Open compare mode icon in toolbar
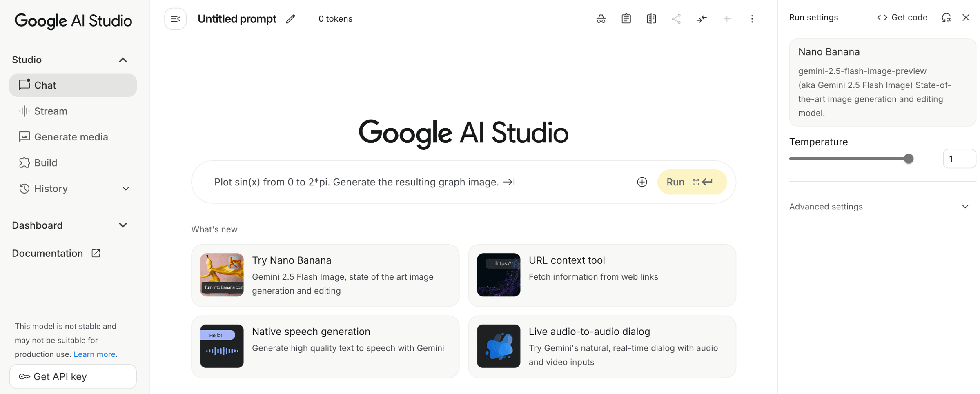 651,19
